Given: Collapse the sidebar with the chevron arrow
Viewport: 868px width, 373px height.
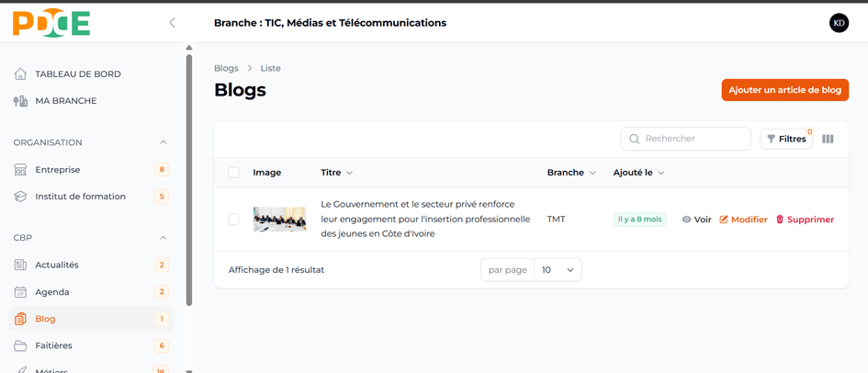Looking at the screenshot, I should 172,23.
